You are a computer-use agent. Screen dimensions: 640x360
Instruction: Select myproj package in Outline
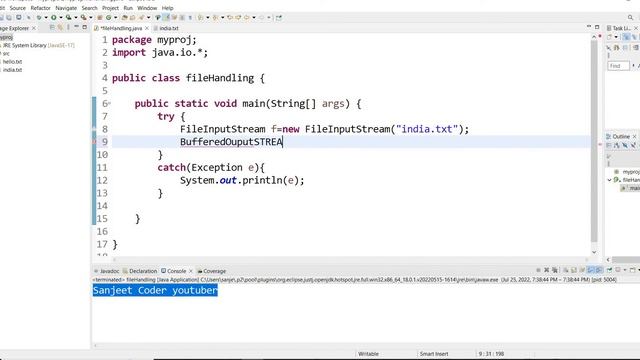628,172
